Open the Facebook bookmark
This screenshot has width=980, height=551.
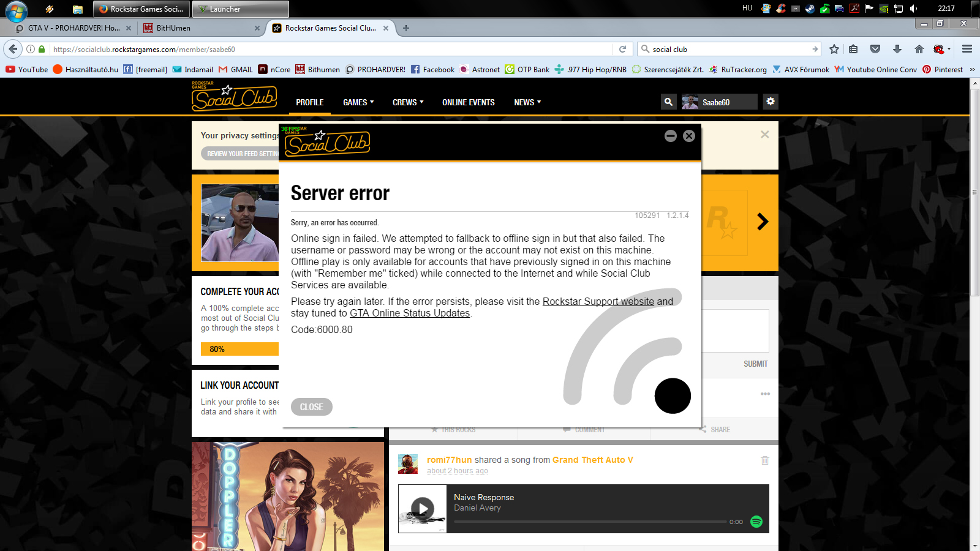[x=432, y=70]
